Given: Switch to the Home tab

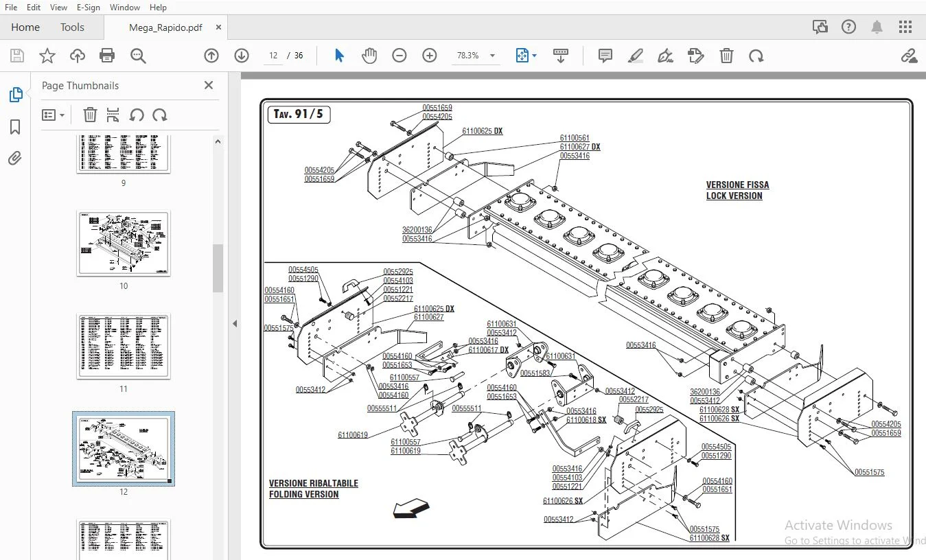Looking at the screenshot, I should click(x=25, y=27).
